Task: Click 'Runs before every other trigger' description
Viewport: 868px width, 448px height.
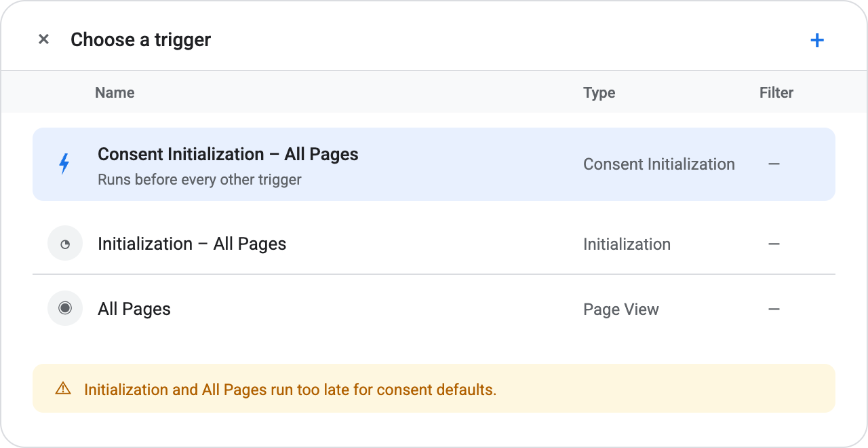Action: (x=199, y=180)
